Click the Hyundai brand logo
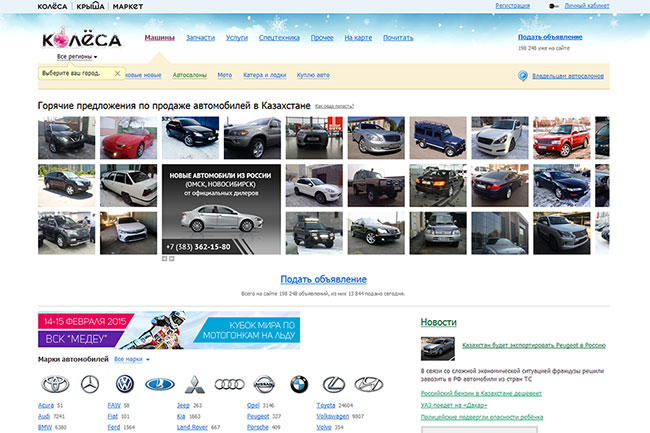650x433 pixels. click(369, 385)
